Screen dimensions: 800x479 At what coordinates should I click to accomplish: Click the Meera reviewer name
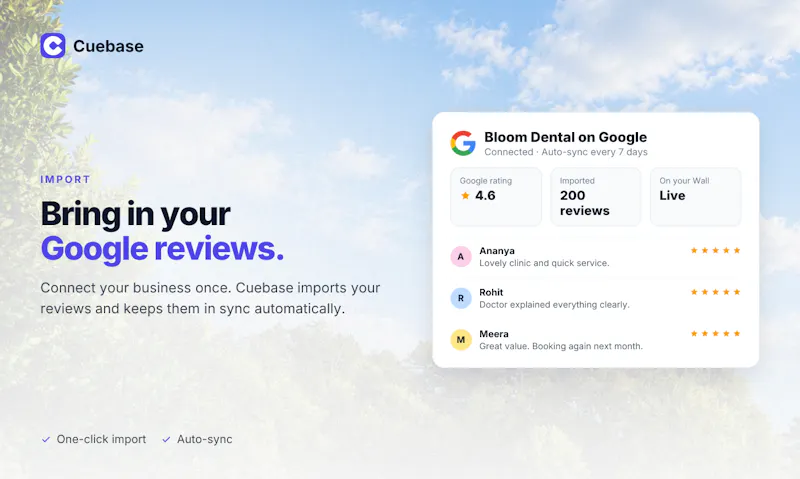[x=494, y=334]
